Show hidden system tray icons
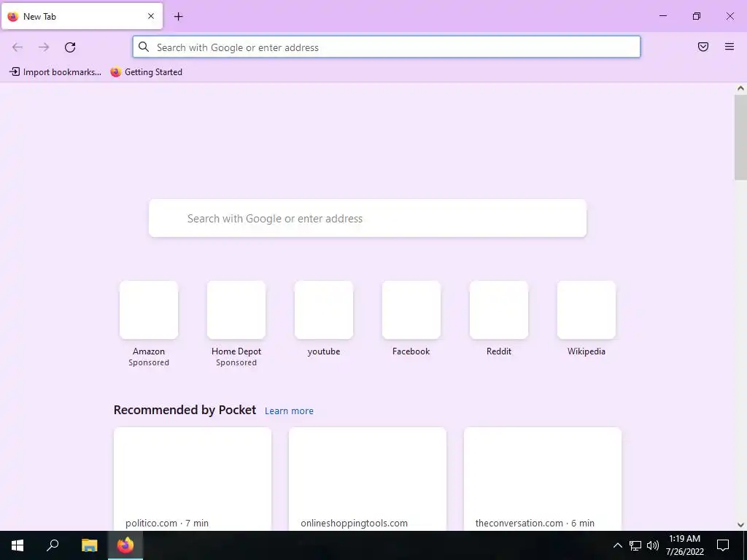 tap(617, 545)
